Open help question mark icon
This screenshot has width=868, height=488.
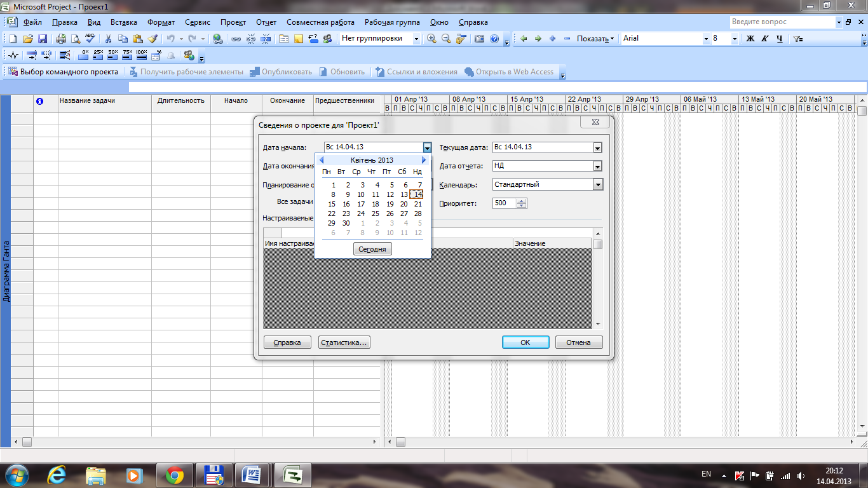pos(494,39)
